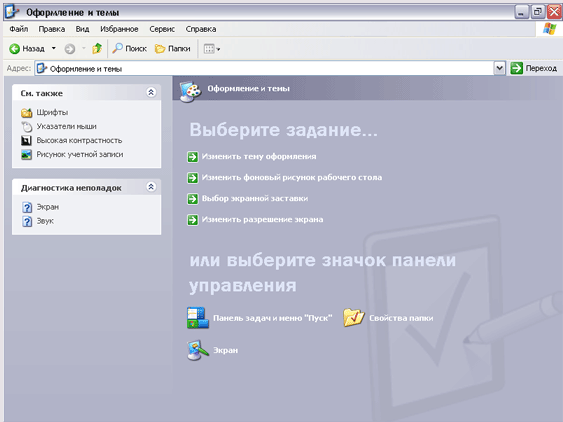Click the Экран display control panel icon
The image size is (563, 422).
tap(198, 350)
